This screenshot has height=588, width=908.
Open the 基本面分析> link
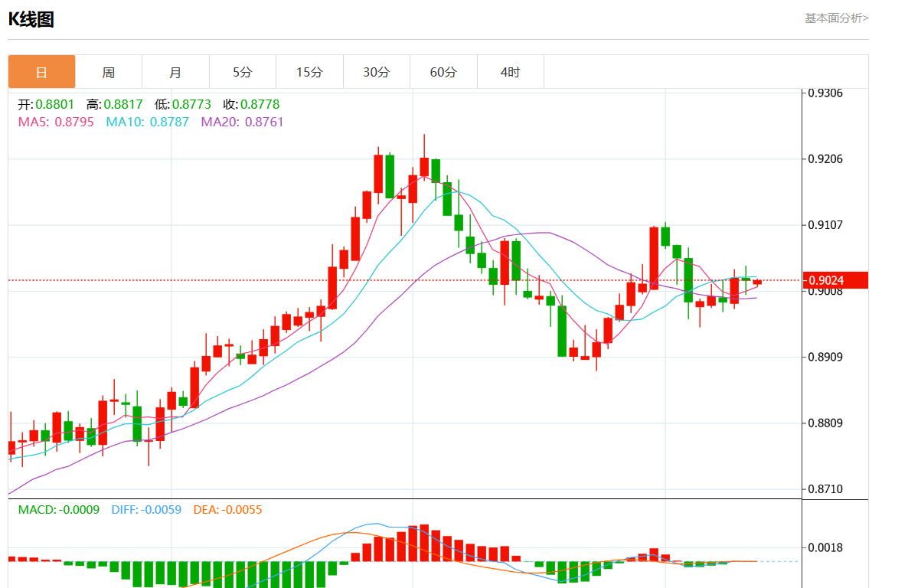point(836,18)
